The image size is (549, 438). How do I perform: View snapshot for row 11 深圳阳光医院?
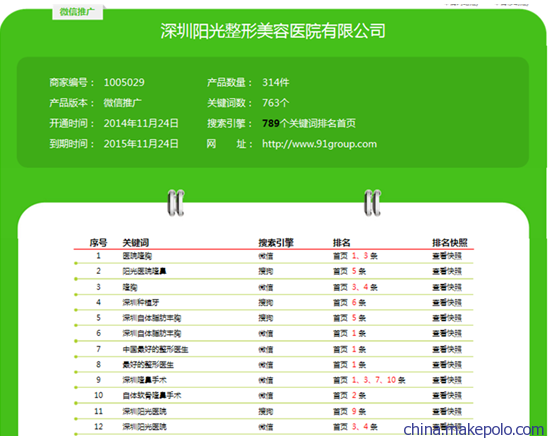pyautogui.click(x=447, y=411)
